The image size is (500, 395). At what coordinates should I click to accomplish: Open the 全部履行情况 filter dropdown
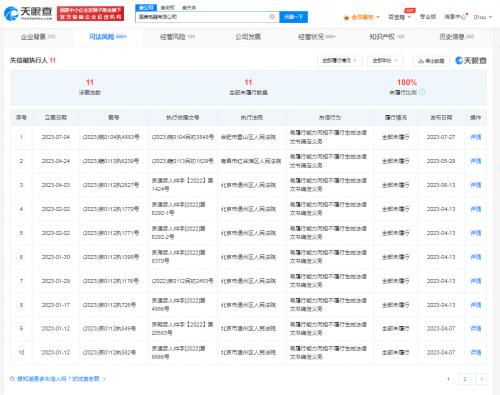(x=339, y=61)
